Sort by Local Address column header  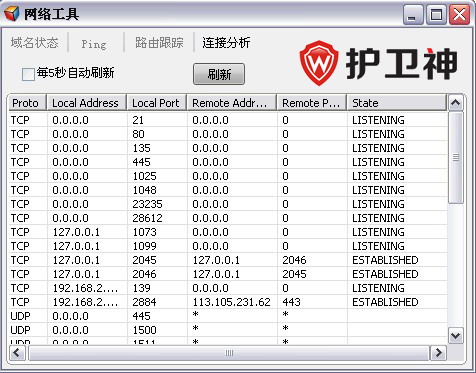tap(87, 103)
